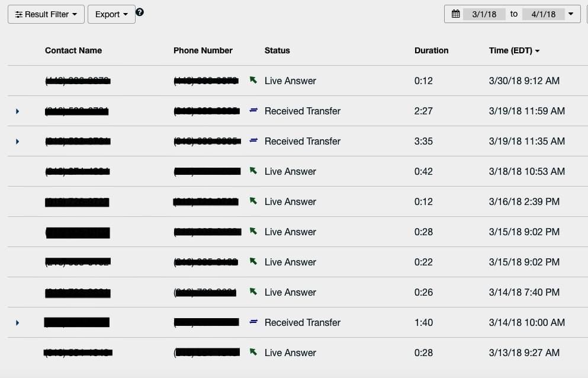Click Live Answer arrow icon for 3/30/18 call
The width and height of the screenshot is (588, 378).
(x=253, y=80)
